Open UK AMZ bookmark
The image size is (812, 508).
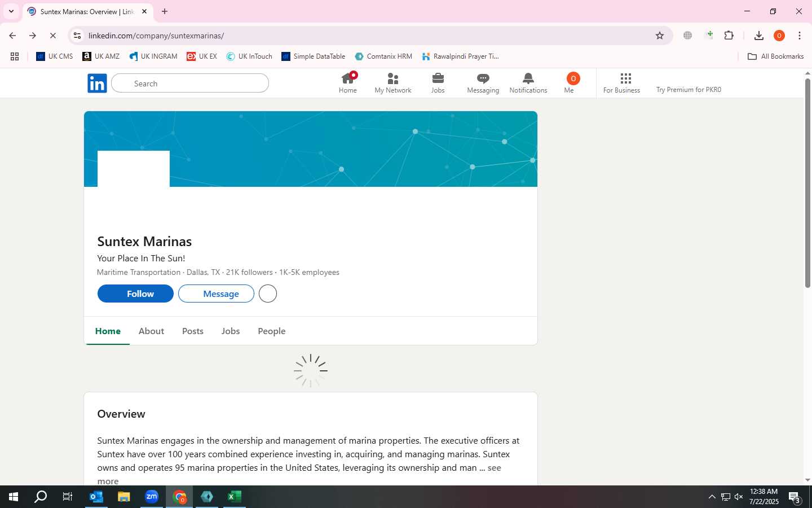(x=101, y=56)
